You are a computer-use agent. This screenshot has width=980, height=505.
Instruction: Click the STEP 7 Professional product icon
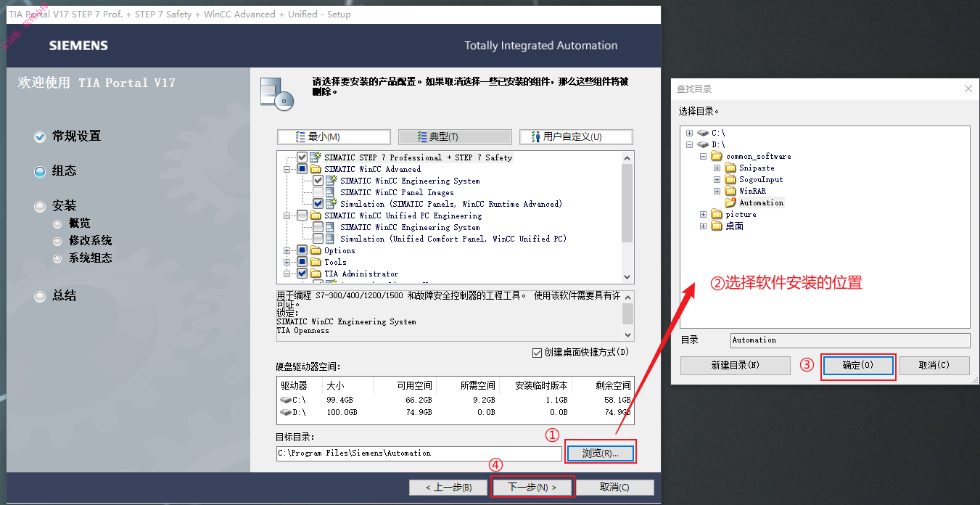click(x=315, y=157)
